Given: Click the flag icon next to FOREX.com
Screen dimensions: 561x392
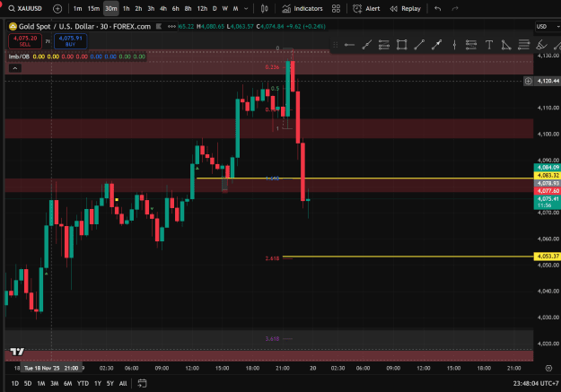Looking at the screenshot, I should point(159,27).
